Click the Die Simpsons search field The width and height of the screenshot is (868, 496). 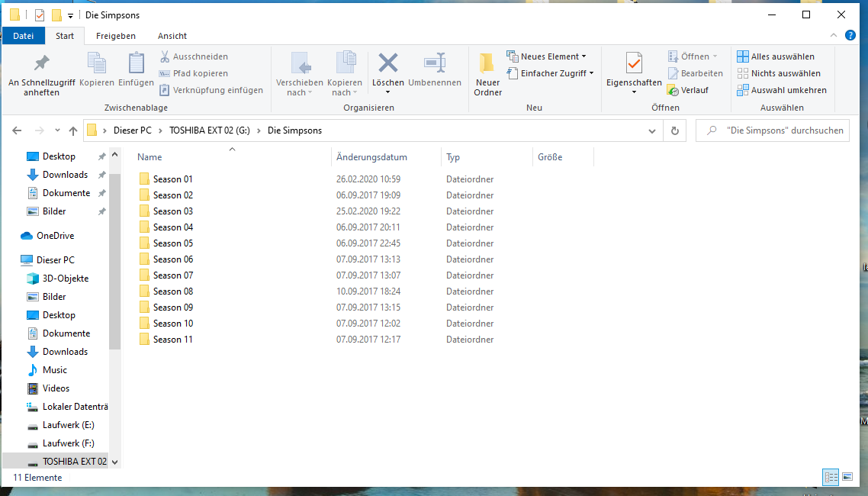pos(772,130)
